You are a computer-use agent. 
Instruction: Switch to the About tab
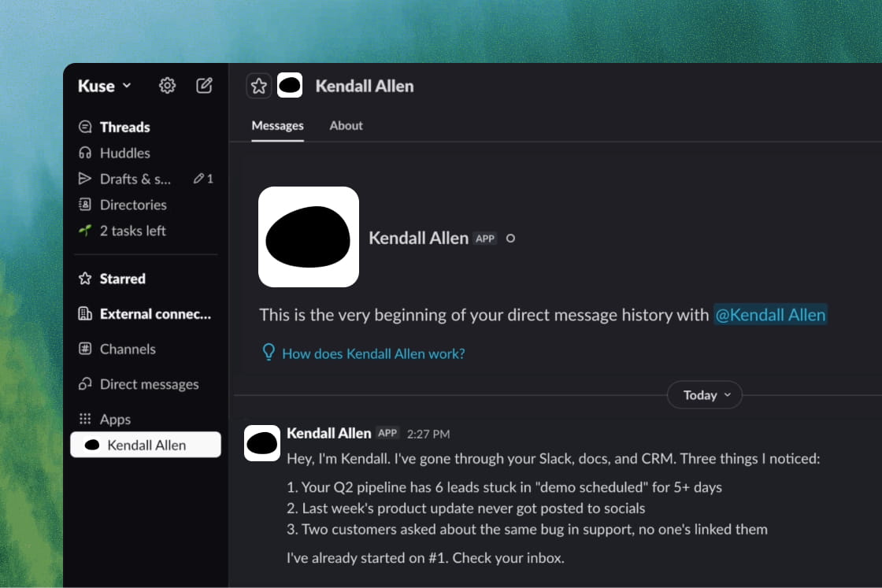(x=346, y=125)
